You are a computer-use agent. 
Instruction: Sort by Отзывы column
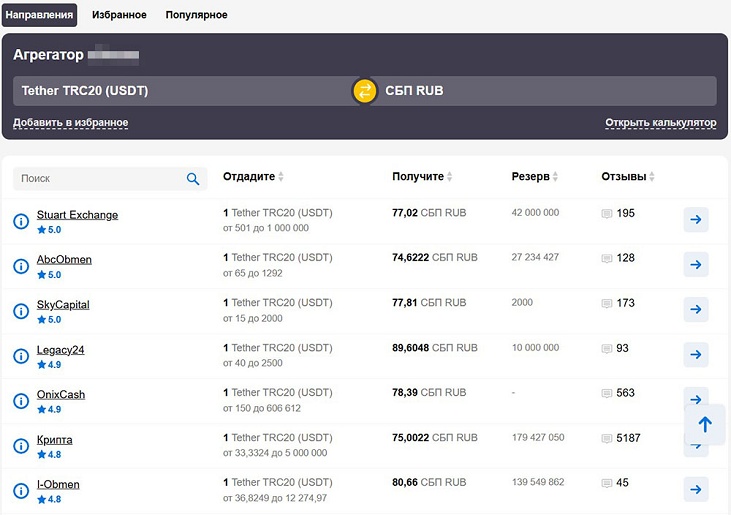point(628,177)
